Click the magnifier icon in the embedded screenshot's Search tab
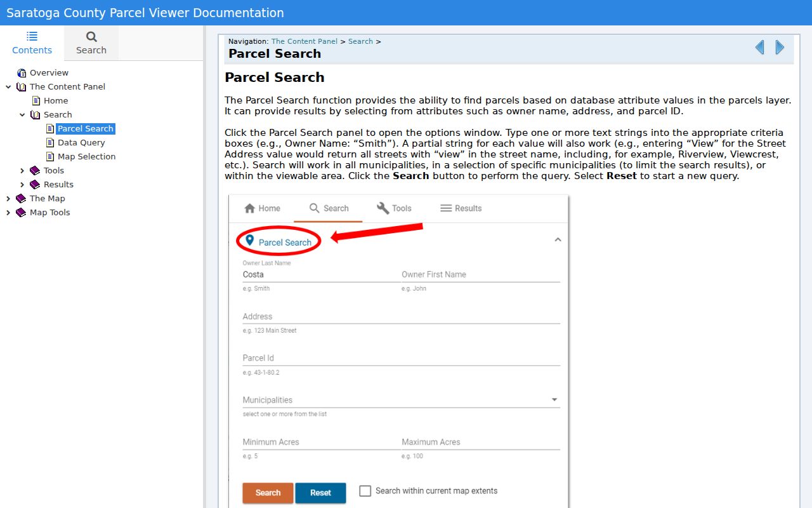Screen dimensions: 812x508 coord(314,208)
